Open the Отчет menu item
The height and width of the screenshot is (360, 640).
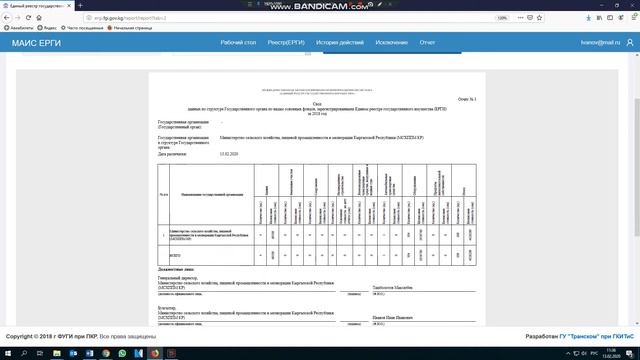[x=427, y=42]
